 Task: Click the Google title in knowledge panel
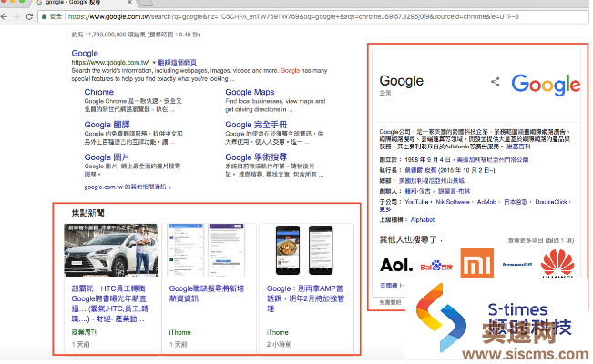tap(402, 81)
